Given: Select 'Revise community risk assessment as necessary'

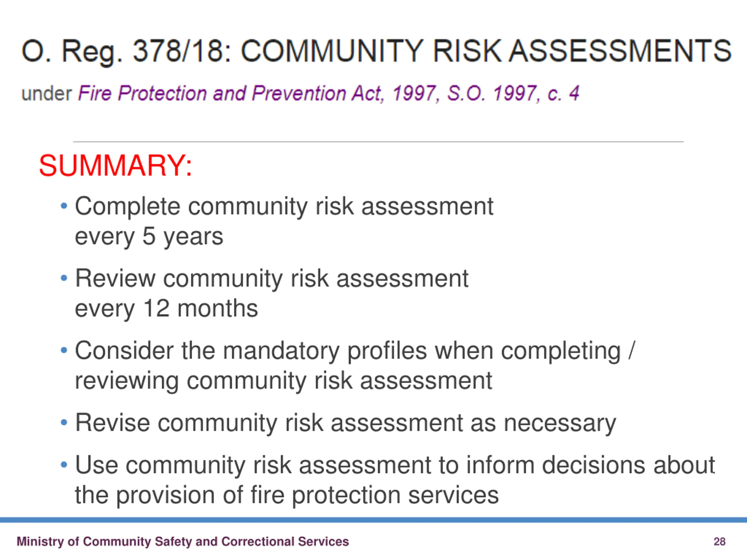Looking at the screenshot, I should point(345,423).
